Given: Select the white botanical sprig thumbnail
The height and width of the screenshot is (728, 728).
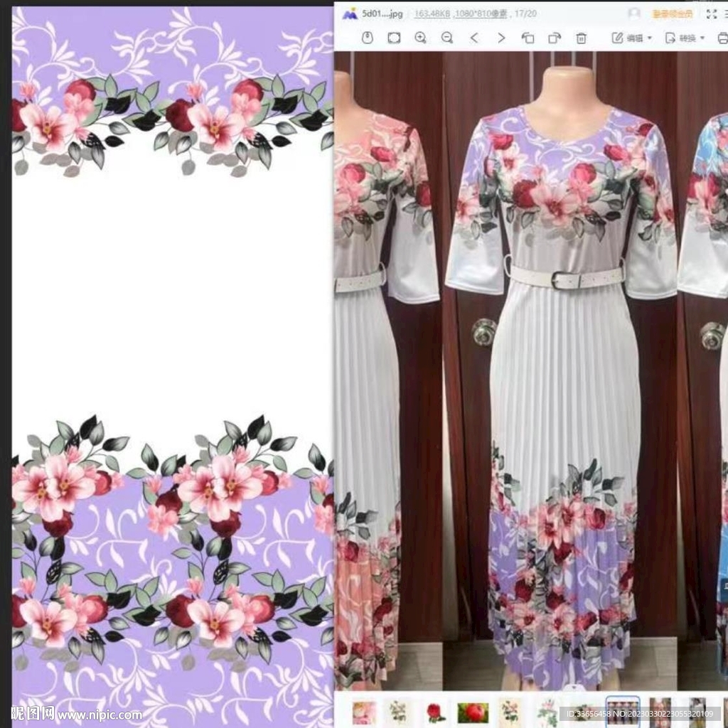Looking at the screenshot, I should pos(398,712).
